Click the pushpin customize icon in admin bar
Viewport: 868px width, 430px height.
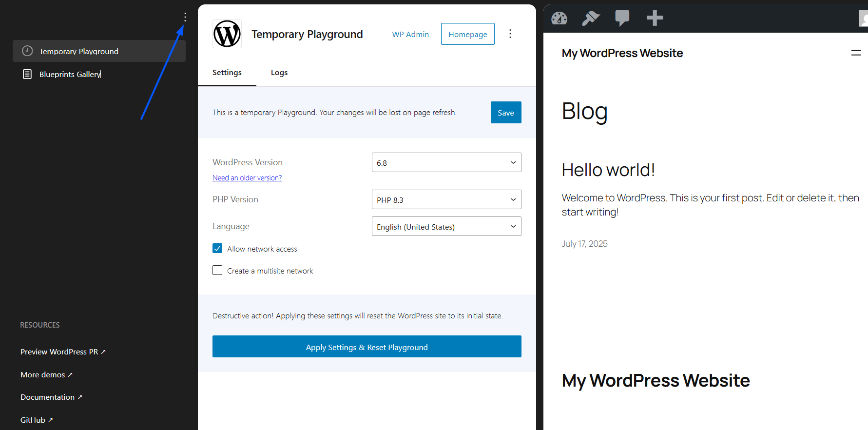[591, 19]
